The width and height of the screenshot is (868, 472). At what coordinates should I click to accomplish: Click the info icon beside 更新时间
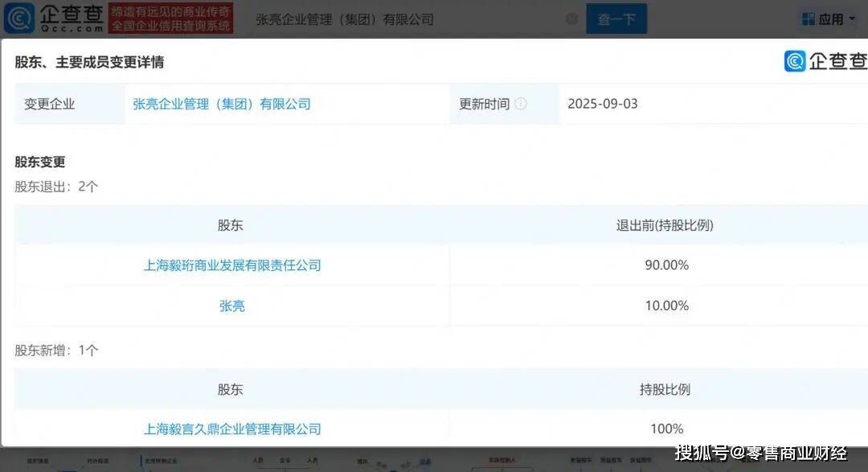521,104
